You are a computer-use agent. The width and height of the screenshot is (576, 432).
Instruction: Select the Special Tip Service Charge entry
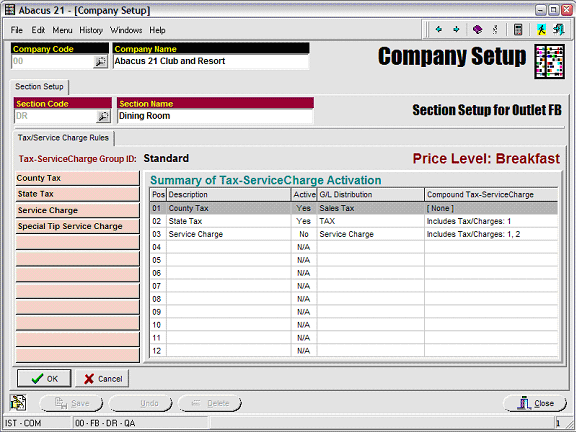tap(78, 226)
